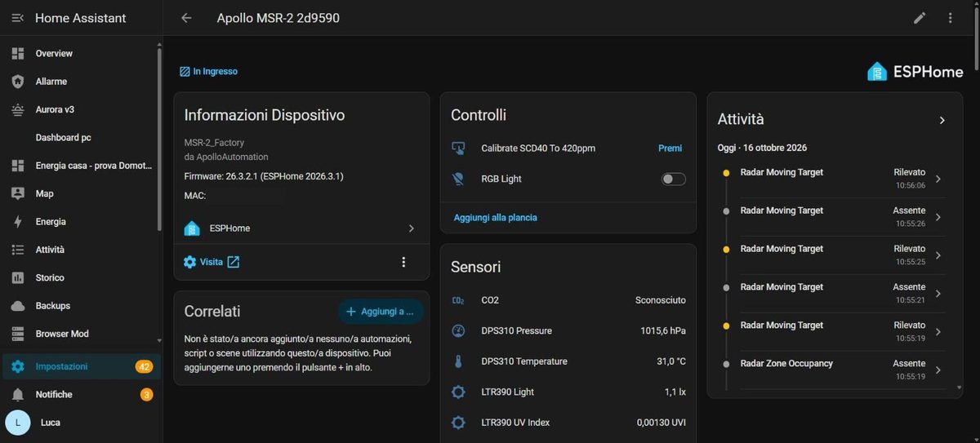The image size is (980, 443).
Task: Click the Visita device page link
Action: (212, 262)
